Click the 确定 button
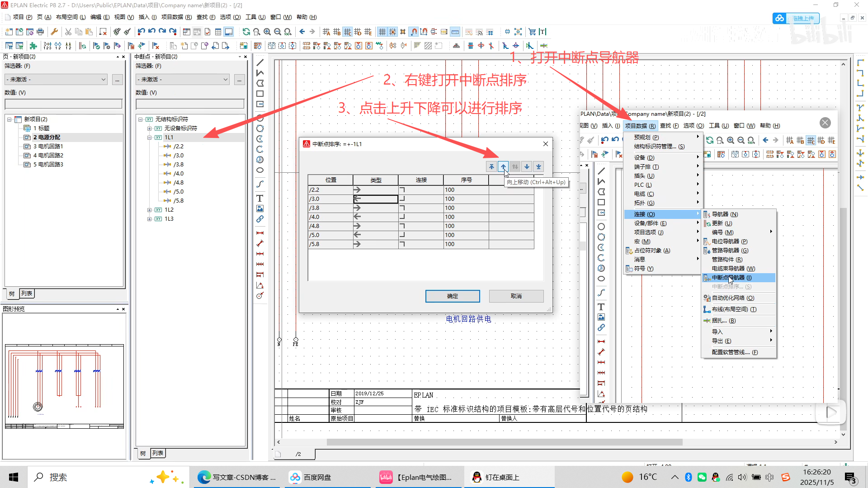This screenshot has height=488, width=868. [x=453, y=296]
